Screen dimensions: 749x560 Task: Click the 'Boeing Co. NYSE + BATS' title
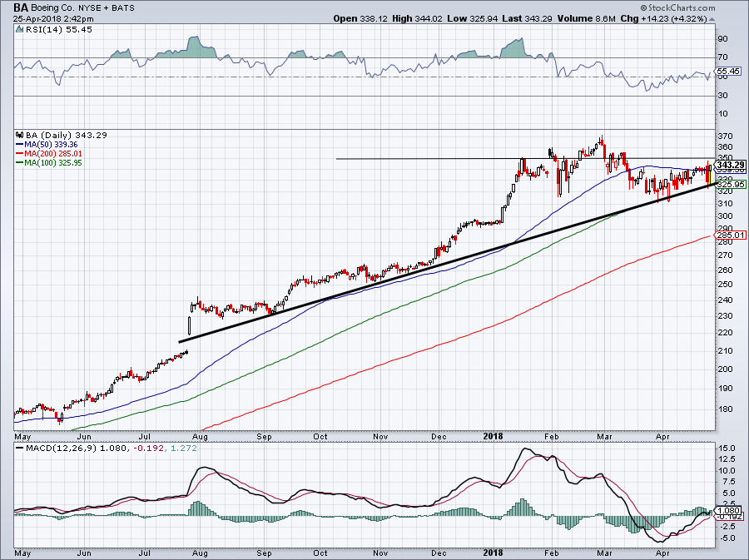(x=82, y=8)
